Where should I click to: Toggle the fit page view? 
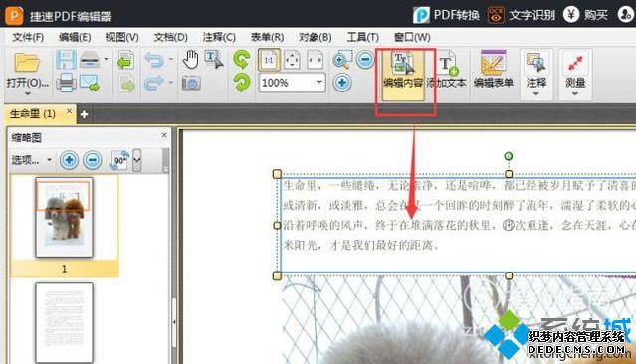(x=292, y=60)
